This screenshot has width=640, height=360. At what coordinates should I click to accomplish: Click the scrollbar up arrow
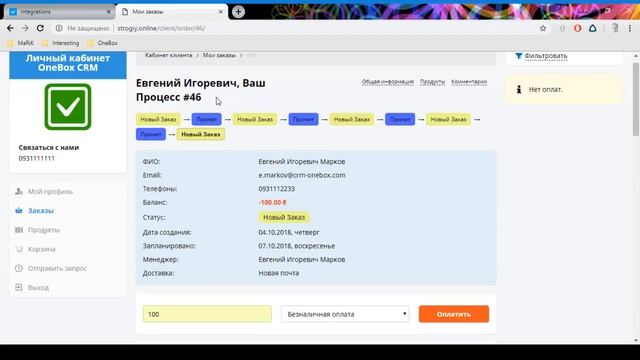(x=636, y=56)
